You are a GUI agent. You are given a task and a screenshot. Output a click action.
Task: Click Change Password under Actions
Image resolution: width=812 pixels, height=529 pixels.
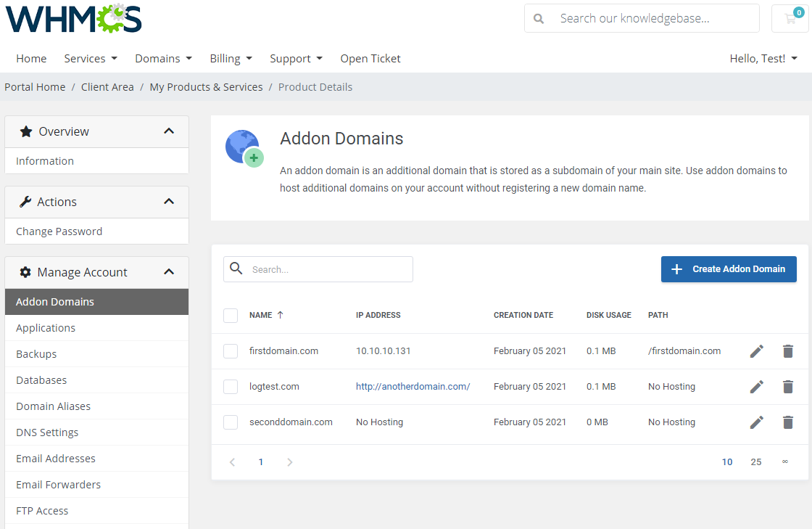[97, 231]
